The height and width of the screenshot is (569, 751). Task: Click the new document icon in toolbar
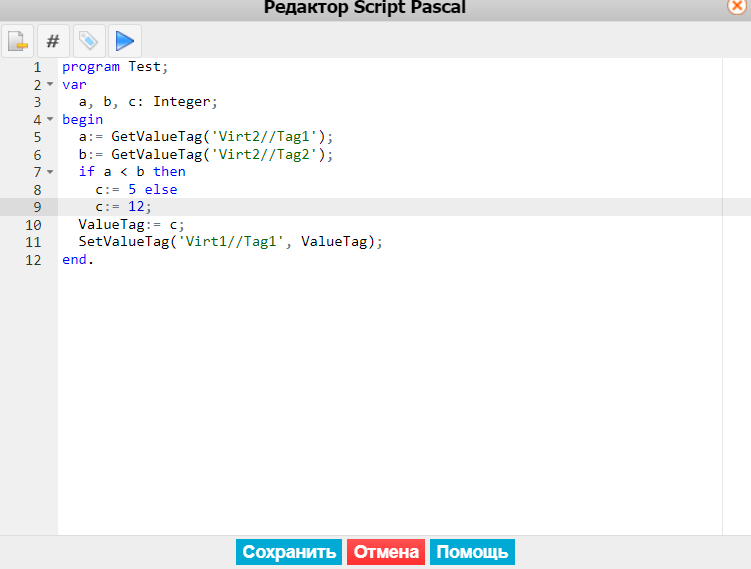[18, 41]
